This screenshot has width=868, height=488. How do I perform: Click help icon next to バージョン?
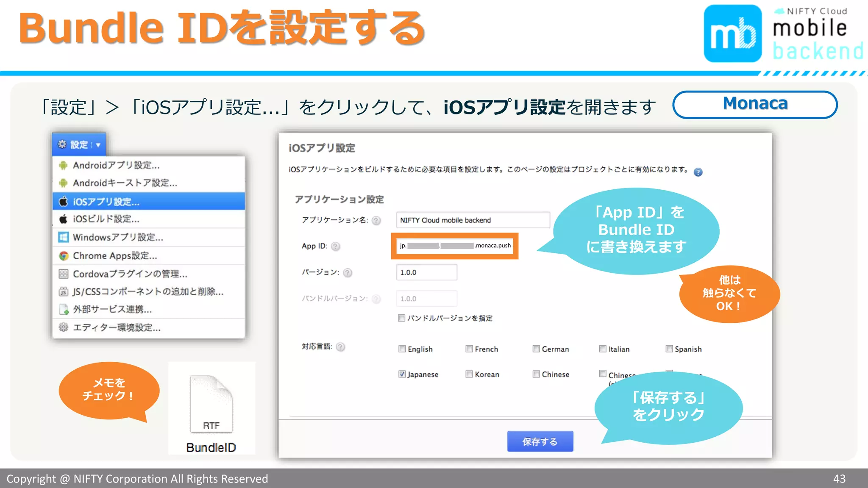tap(348, 272)
